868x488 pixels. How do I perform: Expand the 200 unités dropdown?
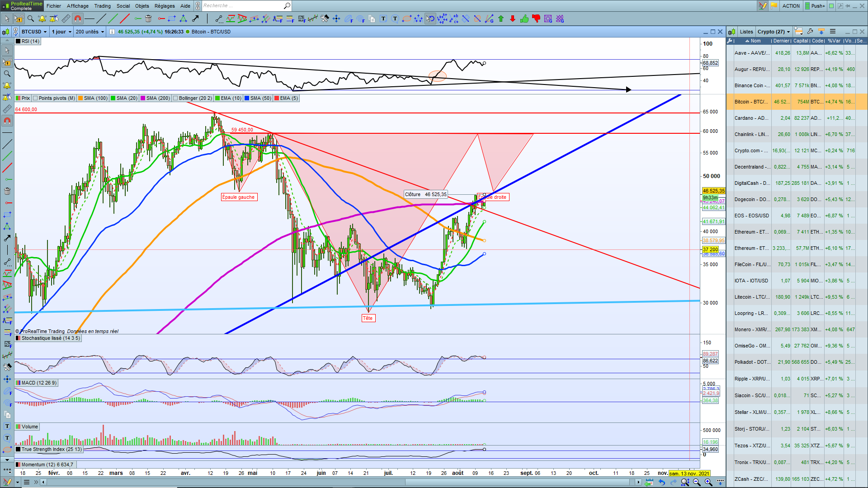(x=103, y=32)
